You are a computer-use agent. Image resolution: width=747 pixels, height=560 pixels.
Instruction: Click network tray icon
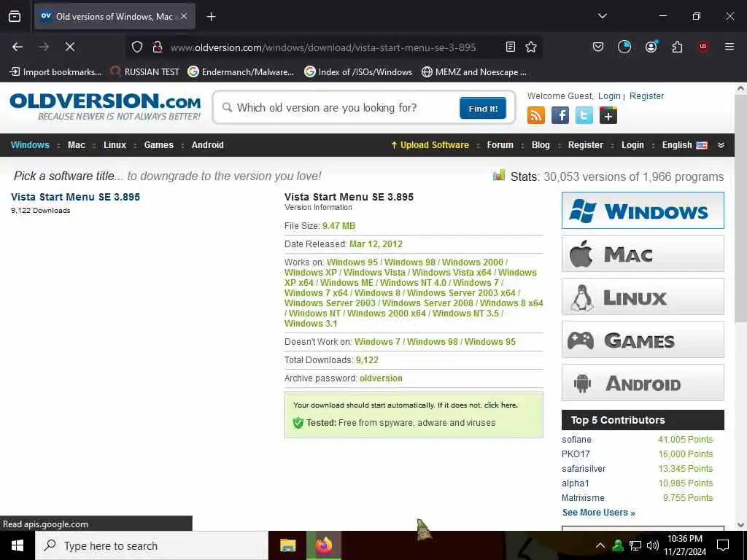pyautogui.click(x=635, y=545)
